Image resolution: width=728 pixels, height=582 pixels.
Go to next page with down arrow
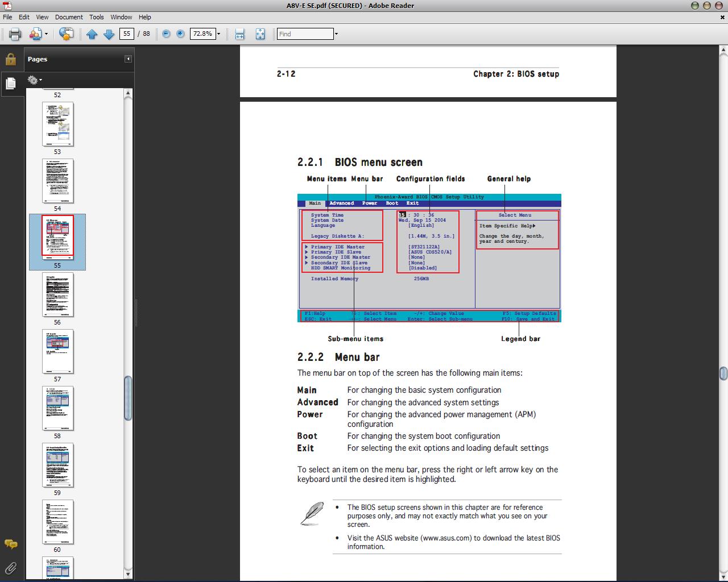[x=109, y=34]
